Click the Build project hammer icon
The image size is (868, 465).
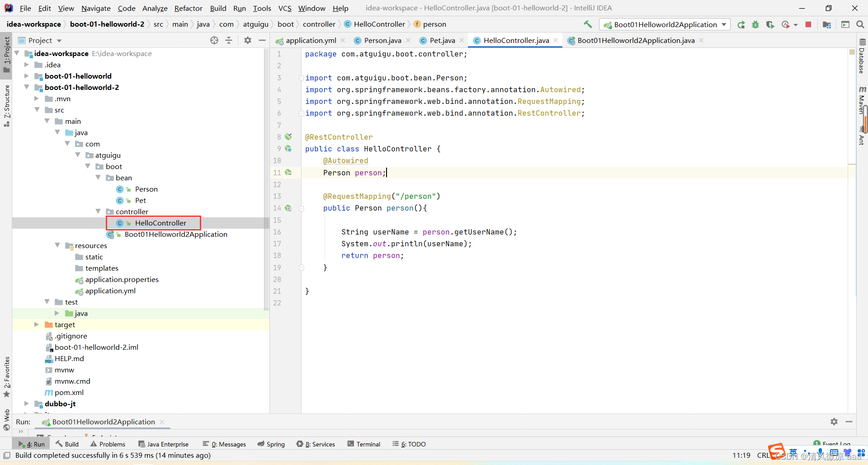588,24
